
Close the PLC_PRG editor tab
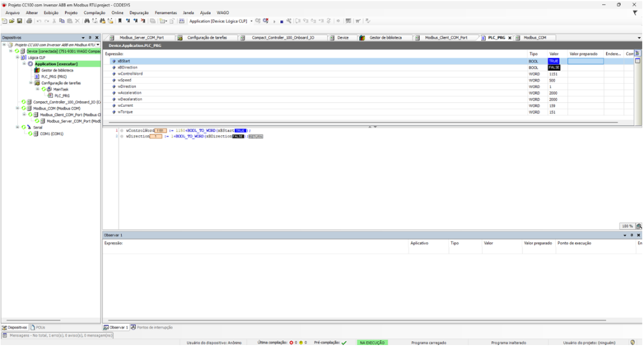[510, 37]
